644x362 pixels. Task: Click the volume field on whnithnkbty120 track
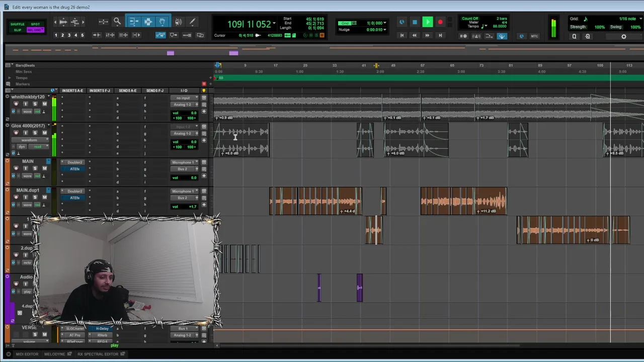[x=185, y=113]
